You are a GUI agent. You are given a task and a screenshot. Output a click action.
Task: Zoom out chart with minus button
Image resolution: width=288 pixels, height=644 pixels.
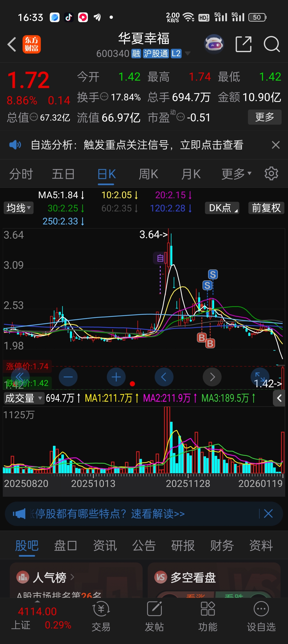pyautogui.click(x=68, y=377)
